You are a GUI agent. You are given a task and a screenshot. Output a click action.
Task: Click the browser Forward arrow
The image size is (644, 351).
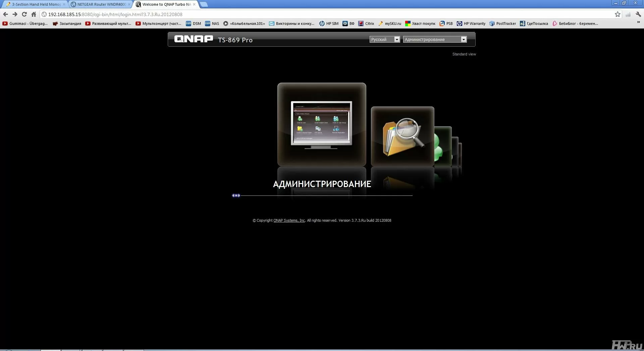coord(15,14)
